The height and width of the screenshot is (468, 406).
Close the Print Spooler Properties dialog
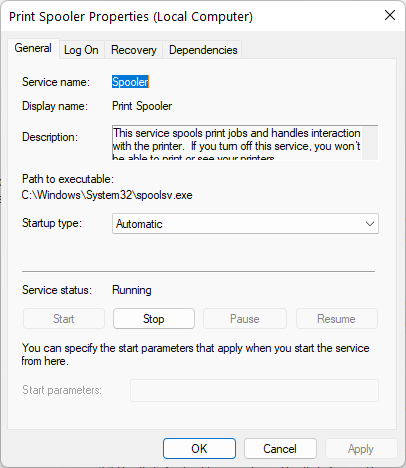point(390,15)
